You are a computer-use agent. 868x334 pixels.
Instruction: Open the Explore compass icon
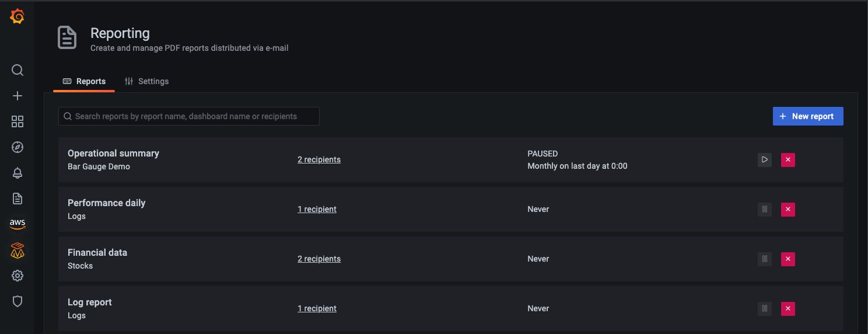(x=17, y=147)
